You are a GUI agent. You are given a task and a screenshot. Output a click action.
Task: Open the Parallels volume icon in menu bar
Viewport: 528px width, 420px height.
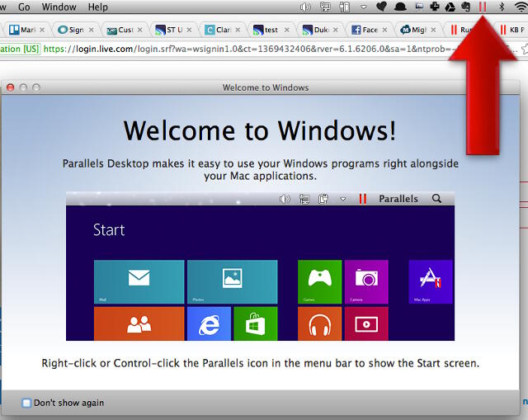[305, 7]
